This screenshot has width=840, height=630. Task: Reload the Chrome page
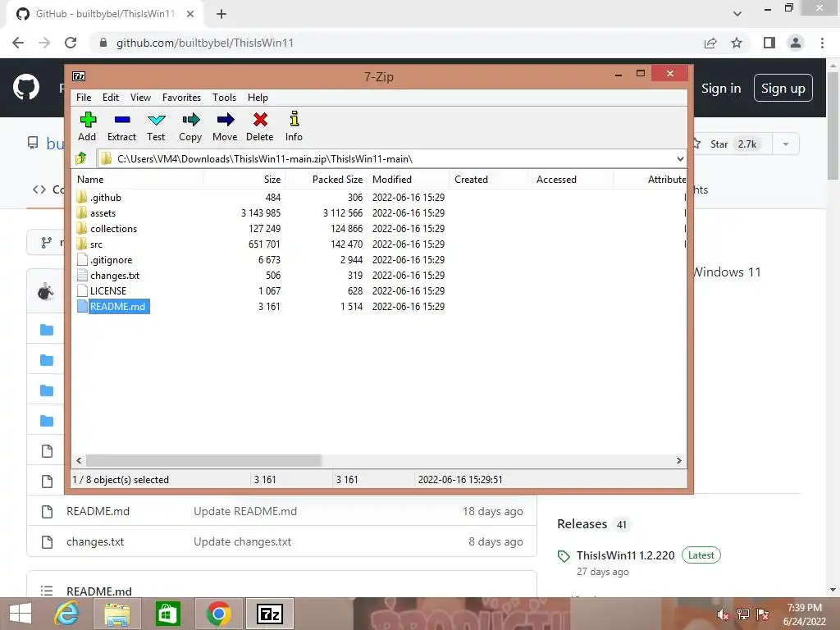(x=71, y=43)
